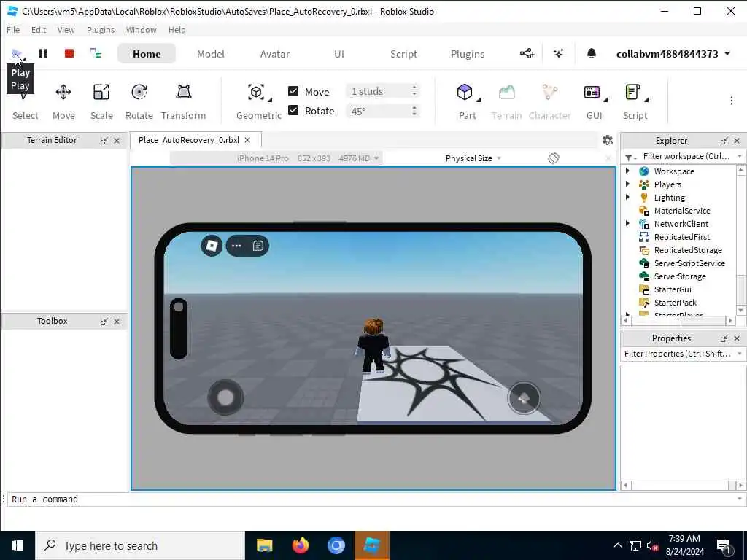Open the Terrain tool

(506, 101)
